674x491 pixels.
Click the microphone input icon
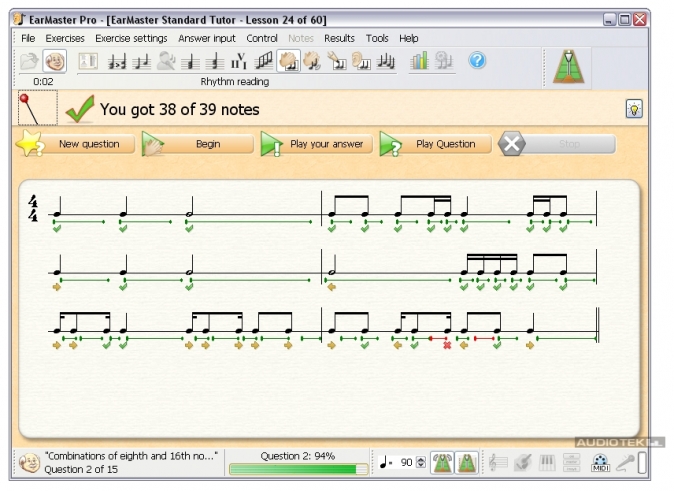pos(625,463)
